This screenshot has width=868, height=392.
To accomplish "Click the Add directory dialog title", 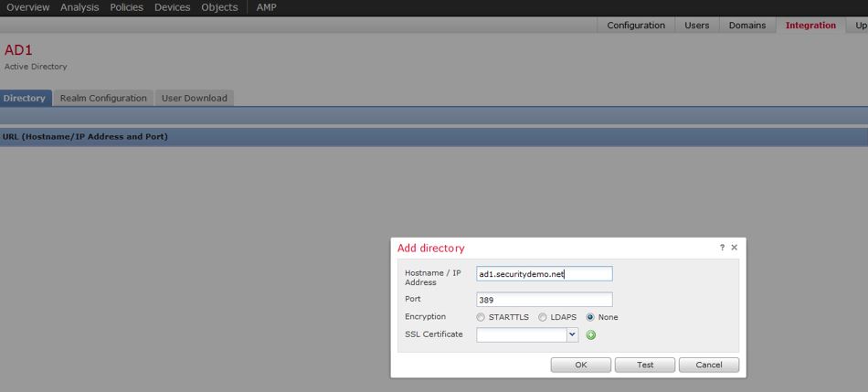I will (x=430, y=248).
